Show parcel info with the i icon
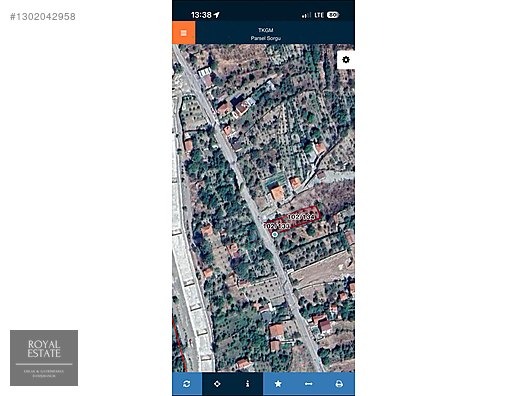Viewport: 528px width, 396px height. click(248, 384)
